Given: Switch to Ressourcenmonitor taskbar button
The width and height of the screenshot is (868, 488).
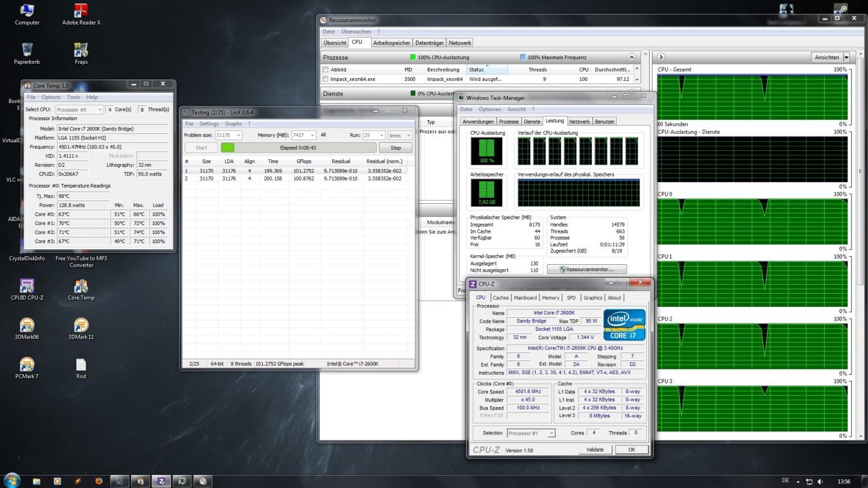Looking at the screenshot, I should 203,481.
